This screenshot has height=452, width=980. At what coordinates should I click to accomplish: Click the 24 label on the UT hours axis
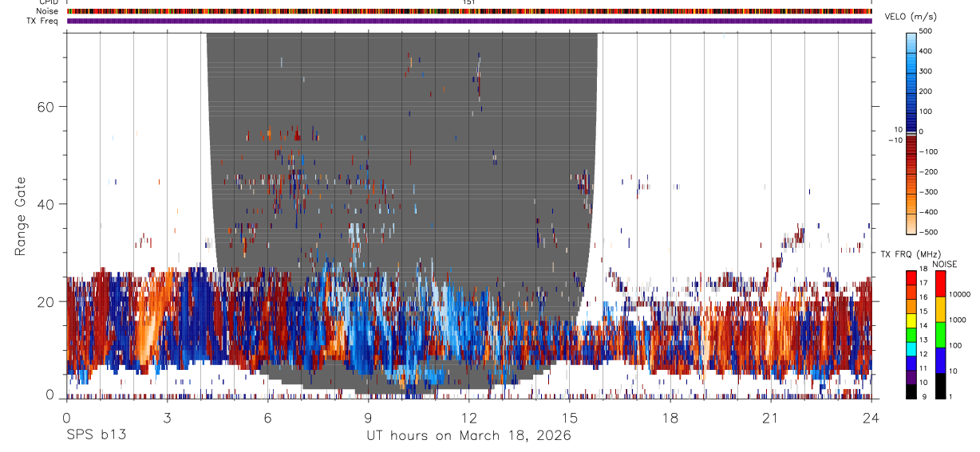tap(871, 418)
